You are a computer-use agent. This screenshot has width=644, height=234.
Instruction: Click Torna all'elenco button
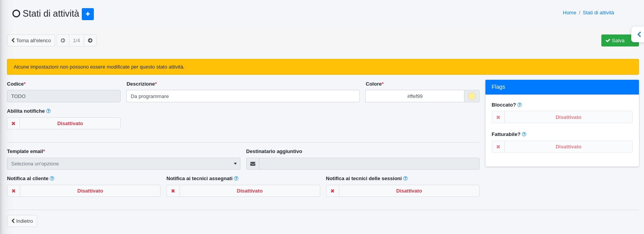[x=31, y=41]
